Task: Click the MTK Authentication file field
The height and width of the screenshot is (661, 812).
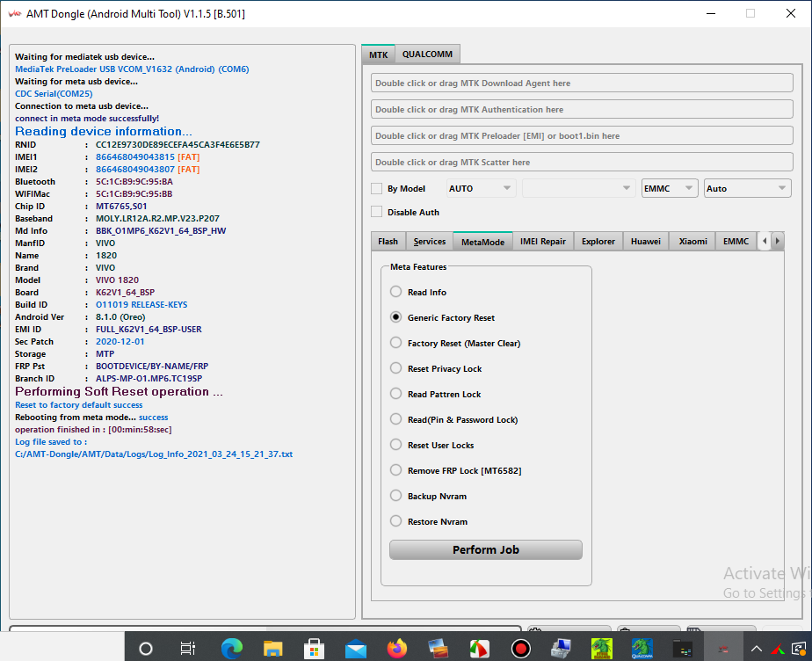Action: 582,109
